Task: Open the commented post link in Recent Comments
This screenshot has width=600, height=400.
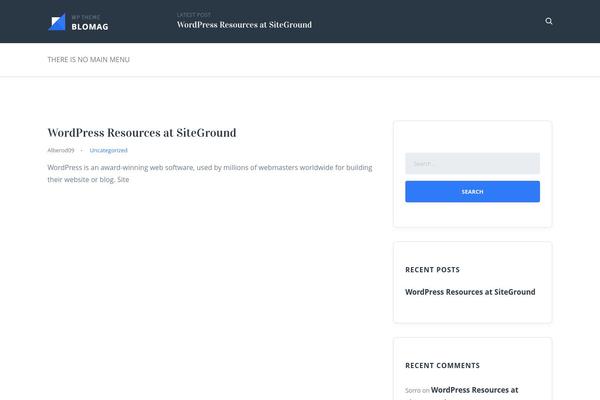Action: (x=474, y=390)
